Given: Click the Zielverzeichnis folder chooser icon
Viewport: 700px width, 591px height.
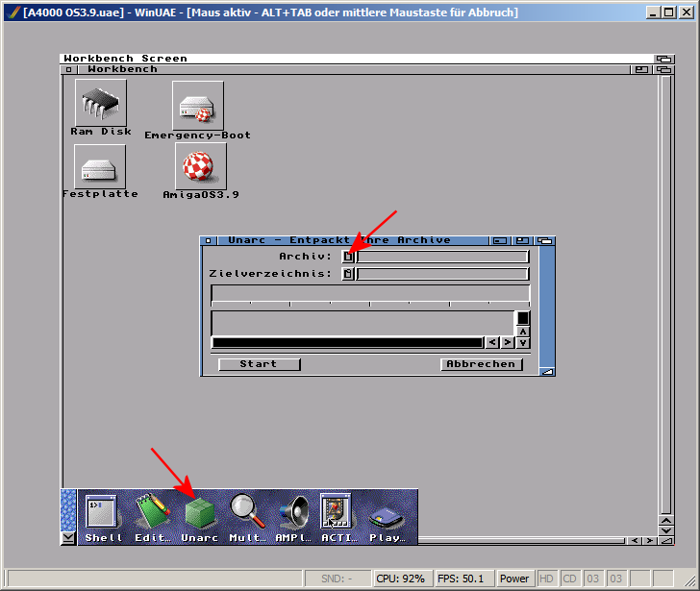Looking at the screenshot, I should 348,274.
